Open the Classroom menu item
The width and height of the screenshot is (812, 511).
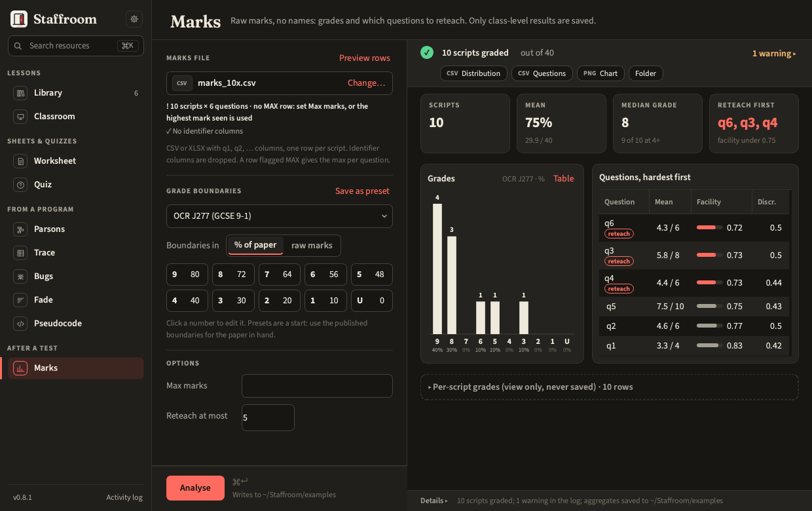click(76, 117)
